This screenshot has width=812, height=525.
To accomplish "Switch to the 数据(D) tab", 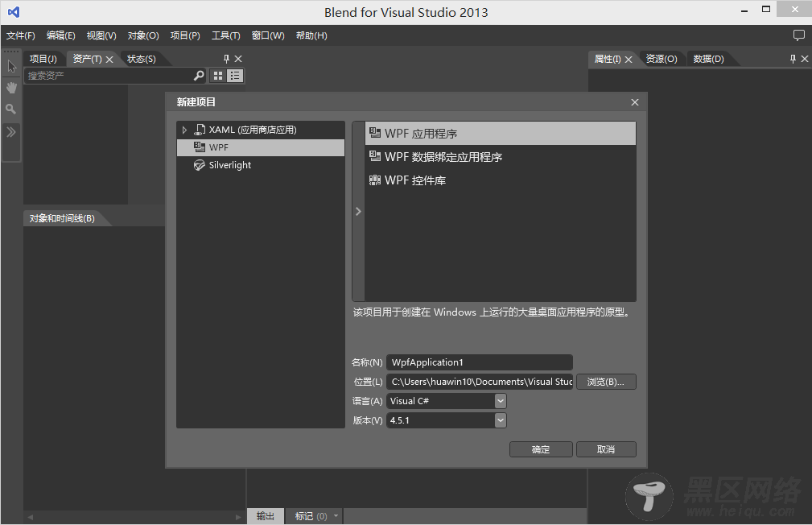I will tap(708, 59).
